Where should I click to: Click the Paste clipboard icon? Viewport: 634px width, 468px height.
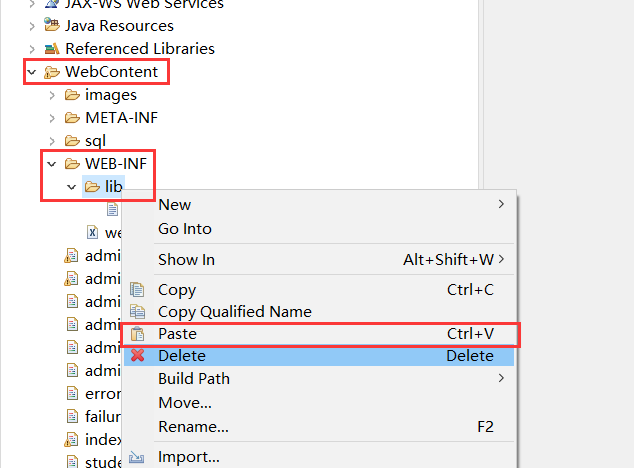[x=138, y=334]
